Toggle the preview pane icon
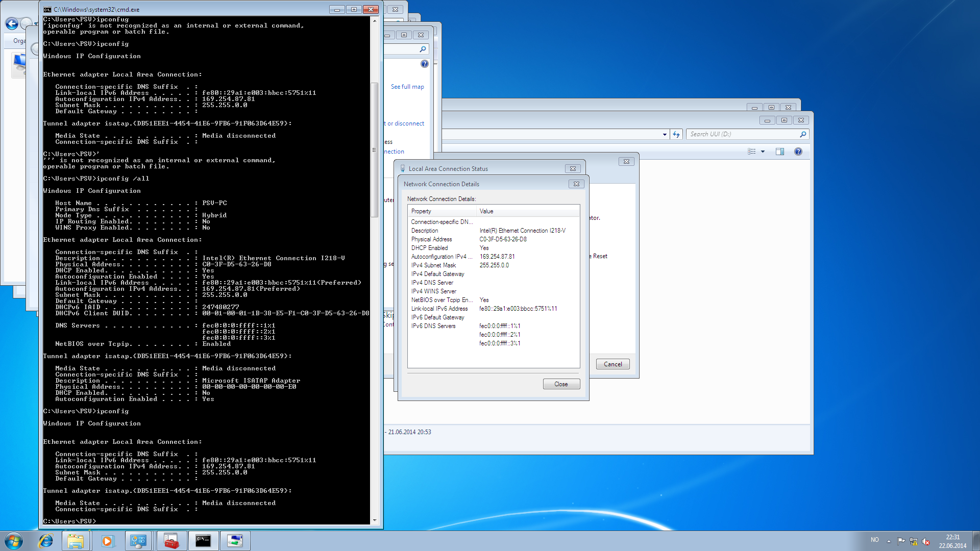The height and width of the screenshot is (551, 980). (779, 152)
